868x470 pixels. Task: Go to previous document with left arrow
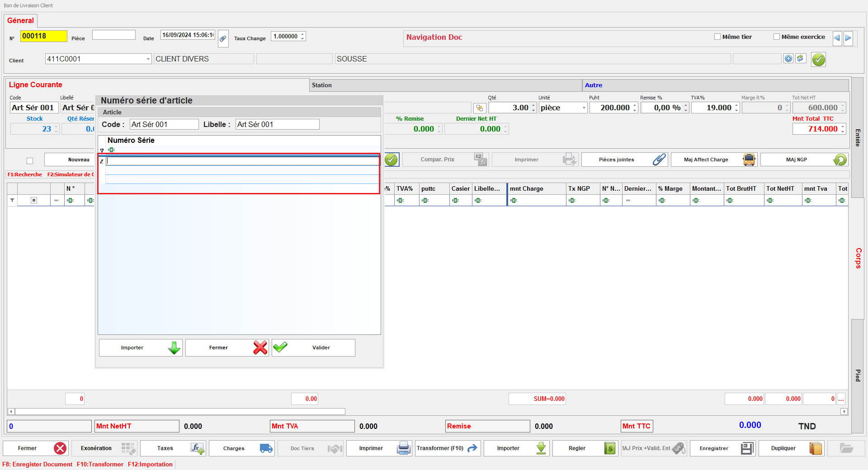pyautogui.click(x=837, y=38)
